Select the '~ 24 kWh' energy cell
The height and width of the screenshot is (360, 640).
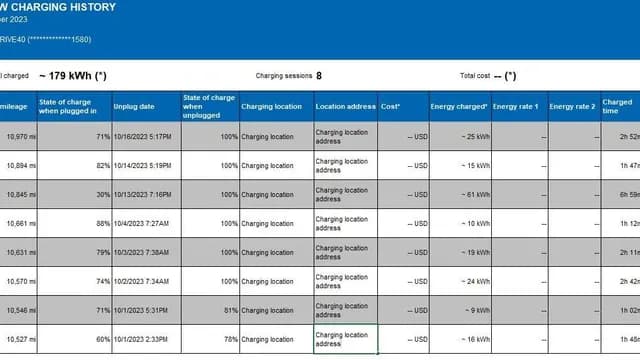(460, 281)
